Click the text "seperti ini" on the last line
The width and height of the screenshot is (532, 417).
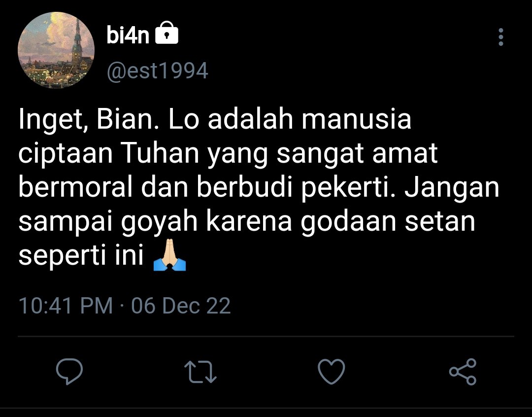pos(81,256)
